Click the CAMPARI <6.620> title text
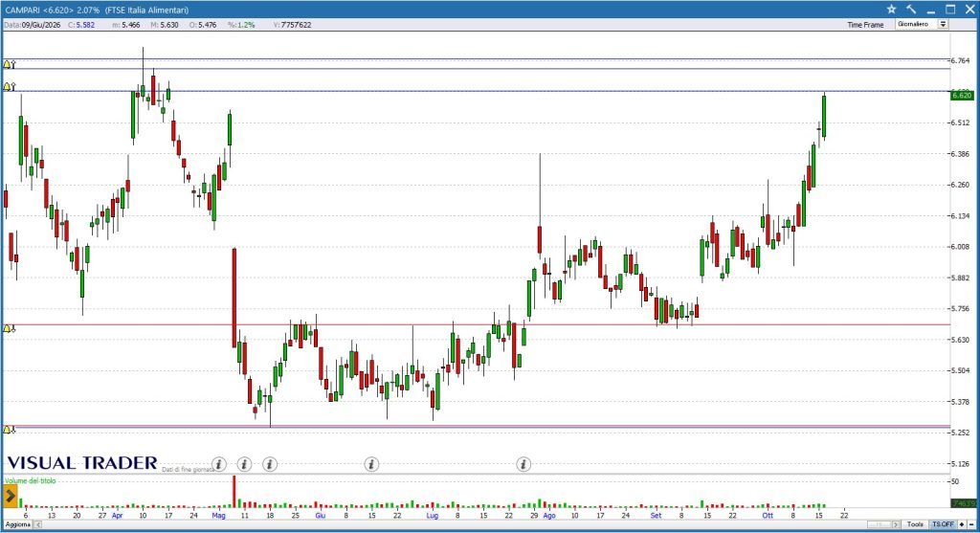This screenshot has width=980, height=533. [x=39, y=10]
